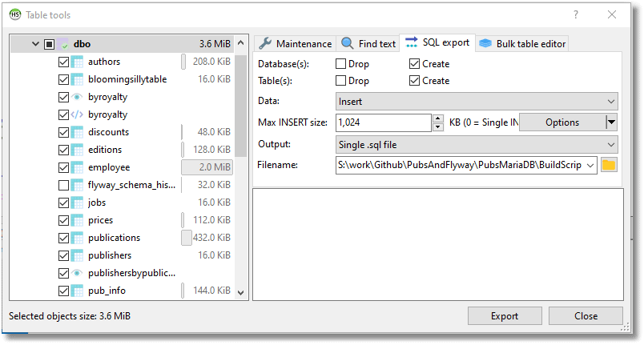
Task: Uncheck the flyway_schema_his table checkbox
Action: (x=64, y=185)
